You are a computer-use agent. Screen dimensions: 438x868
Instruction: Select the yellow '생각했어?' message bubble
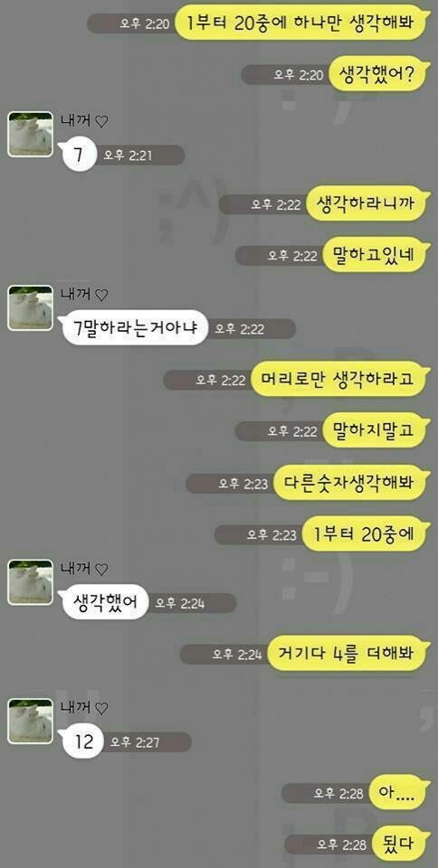379,74
